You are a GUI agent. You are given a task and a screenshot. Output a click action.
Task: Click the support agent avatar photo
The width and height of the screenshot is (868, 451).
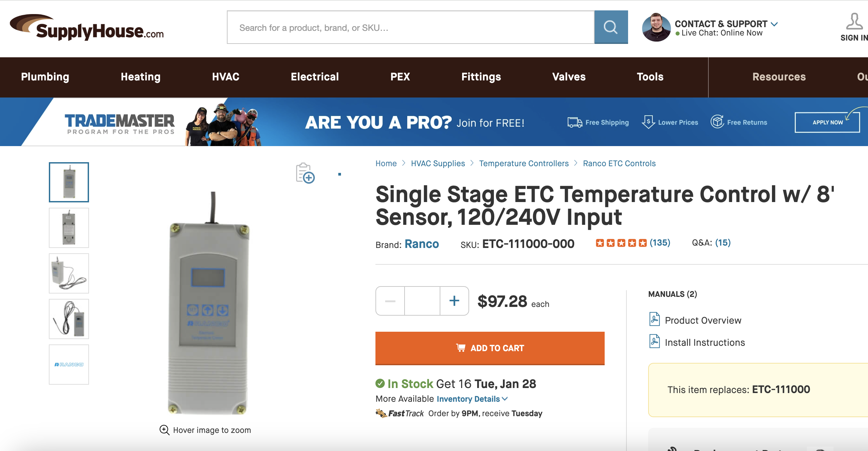[x=656, y=27]
